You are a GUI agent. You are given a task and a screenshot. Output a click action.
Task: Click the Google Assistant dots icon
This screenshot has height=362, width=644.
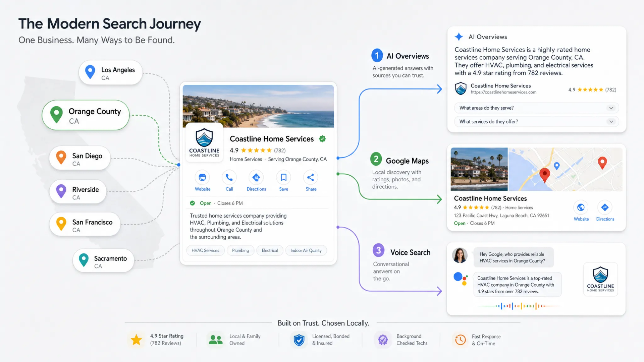pyautogui.click(x=461, y=279)
